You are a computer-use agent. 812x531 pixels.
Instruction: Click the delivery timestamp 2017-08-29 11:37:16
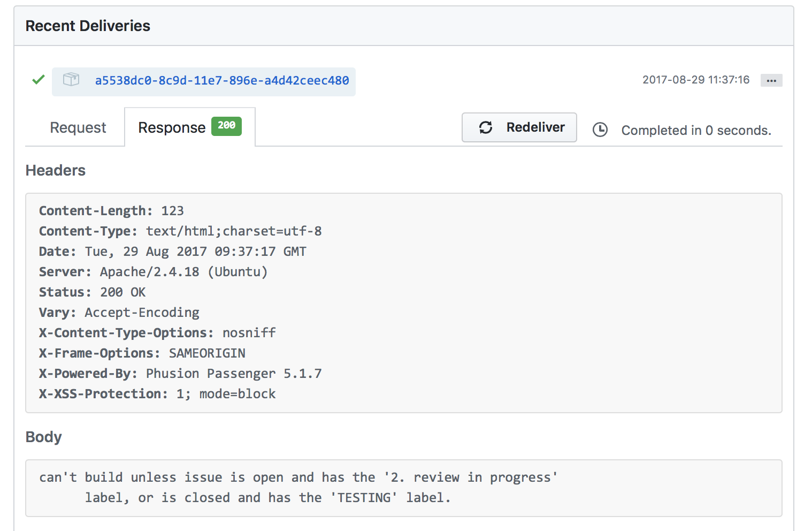pyautogui.click(x=696, y=80)
